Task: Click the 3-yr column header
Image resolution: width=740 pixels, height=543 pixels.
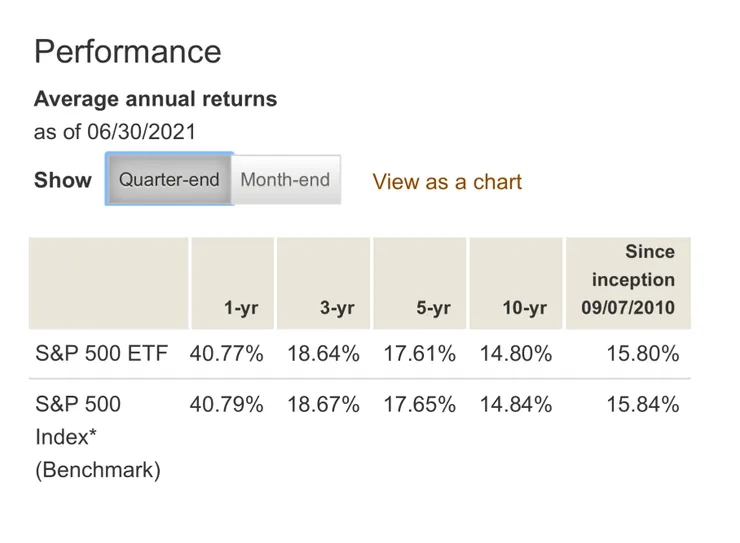Action: (x=337, y=308)
